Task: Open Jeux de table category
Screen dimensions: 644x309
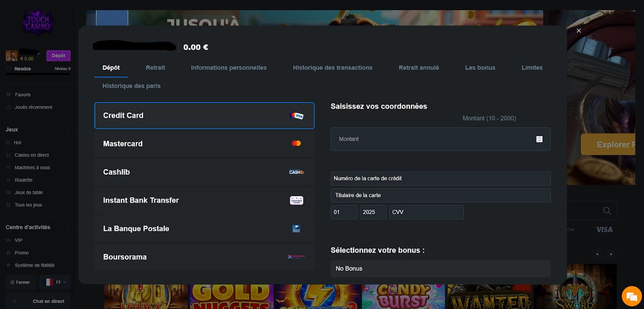Action: pyautogui.click(x=28, y=192)
